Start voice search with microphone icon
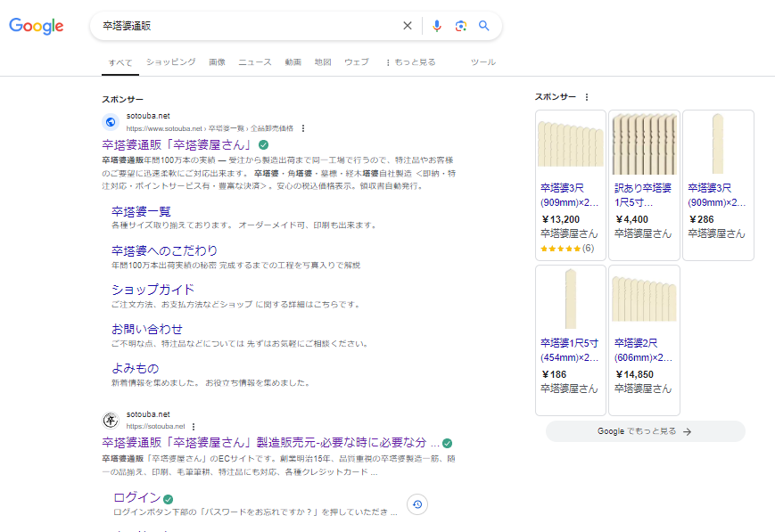This screenshot has height=532, width=775. click(436, 26)
